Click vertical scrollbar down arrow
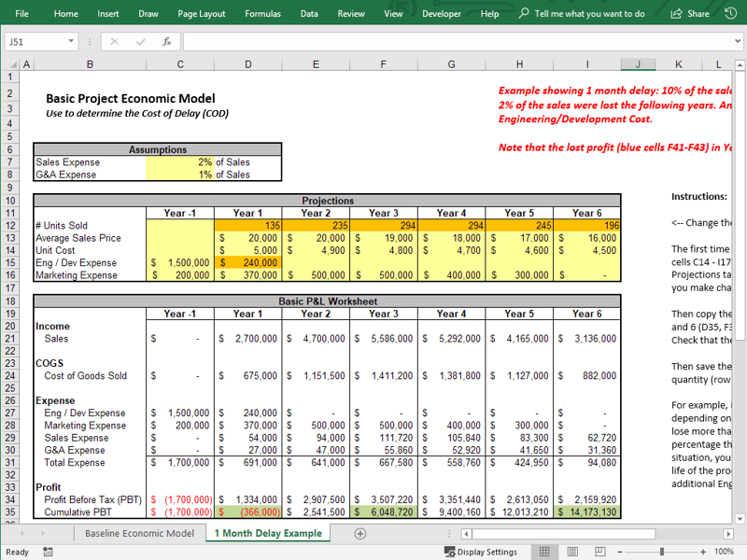This screenshot has width=747, height=560. point(740,519)
